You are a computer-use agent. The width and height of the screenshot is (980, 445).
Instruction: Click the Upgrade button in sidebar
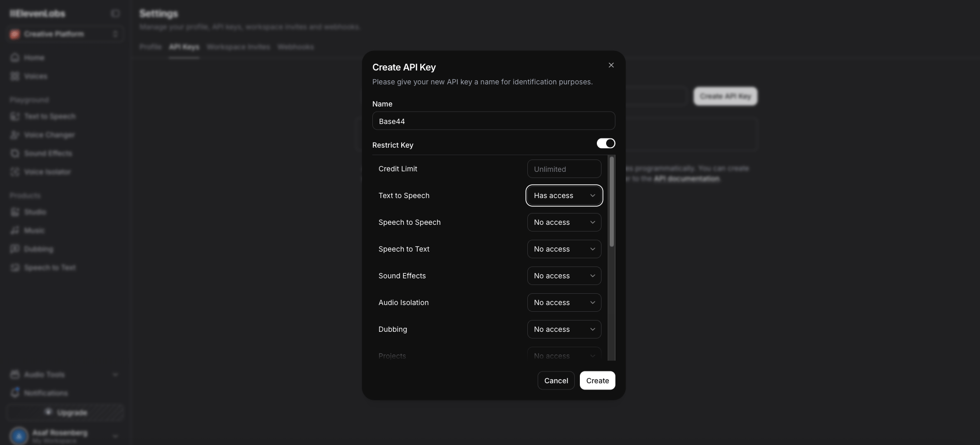click(x=65, y=413)
